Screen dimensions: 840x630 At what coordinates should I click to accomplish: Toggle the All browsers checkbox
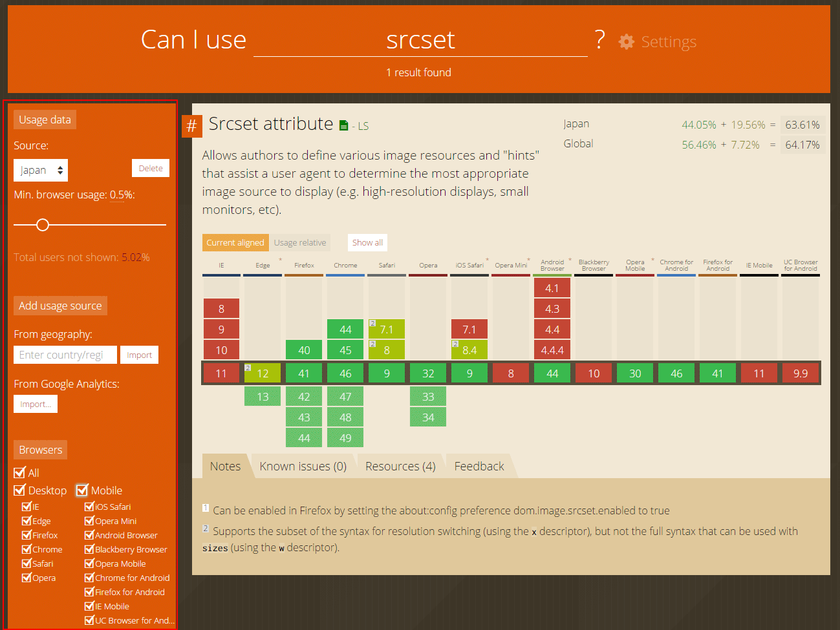click(19, 472)
